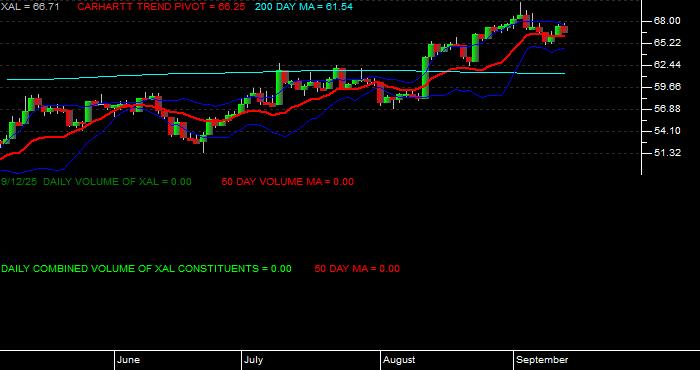Click the 54.10 price axis value
The width and height of the screenshot is (700, 370).
pos(667,131)
